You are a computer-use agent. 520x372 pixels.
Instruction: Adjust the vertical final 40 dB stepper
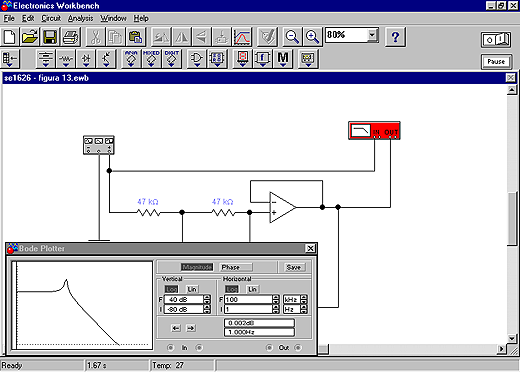(207, 299)
